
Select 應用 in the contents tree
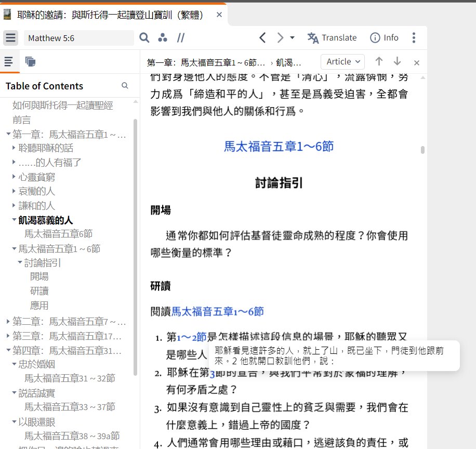[x=39, y=306]
